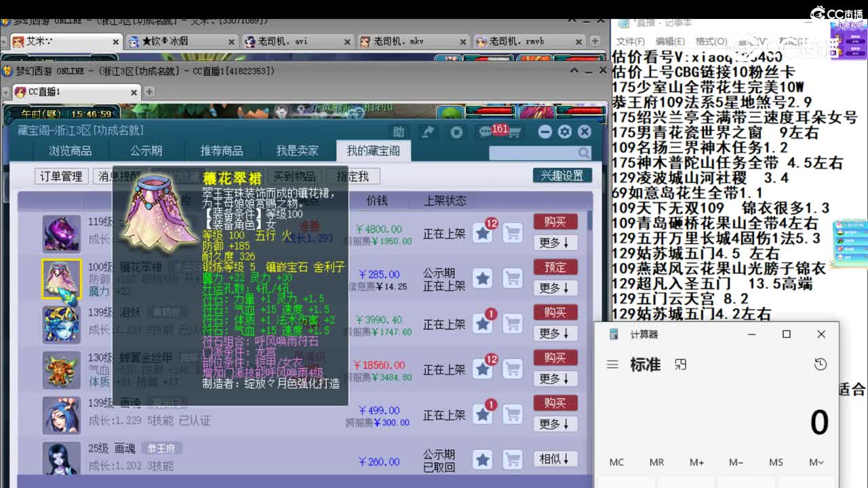Close the ★钦冰烟 game tab

click(230, 41)
